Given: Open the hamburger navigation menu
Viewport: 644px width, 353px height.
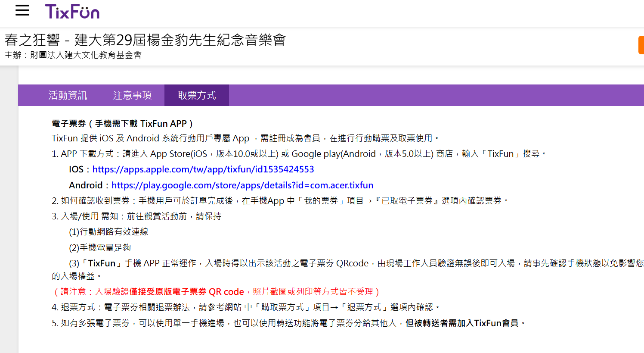Looking at the screenshot, I should [22, 11].
